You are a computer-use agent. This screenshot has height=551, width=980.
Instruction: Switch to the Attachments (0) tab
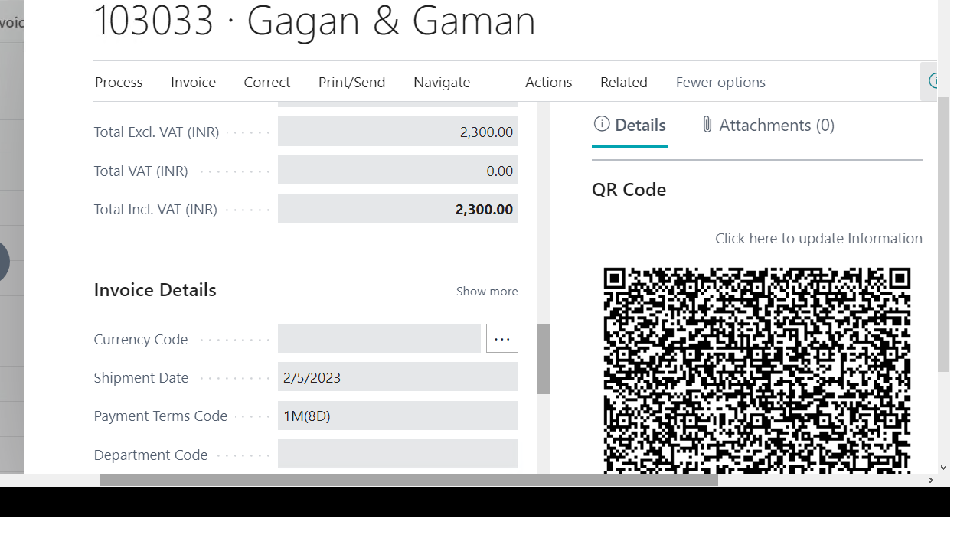(x=767, y=125)
